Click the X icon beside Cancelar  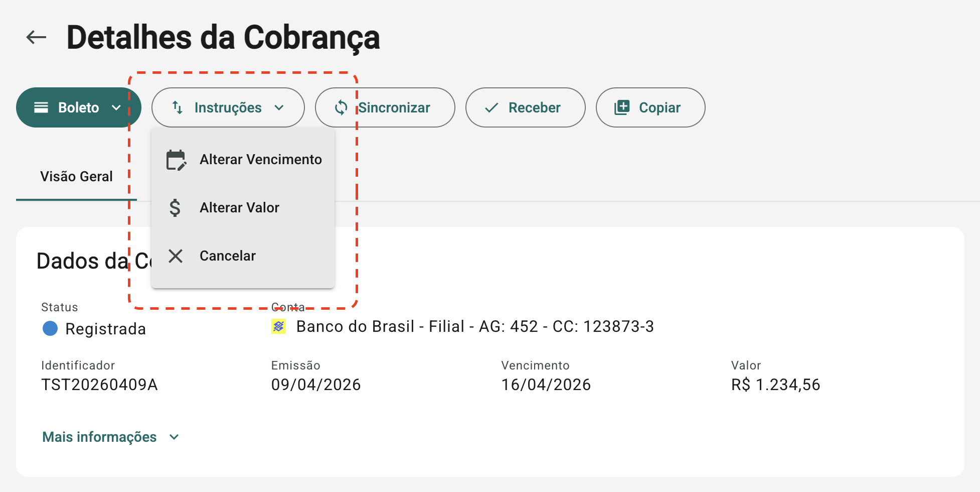(176, 256)
